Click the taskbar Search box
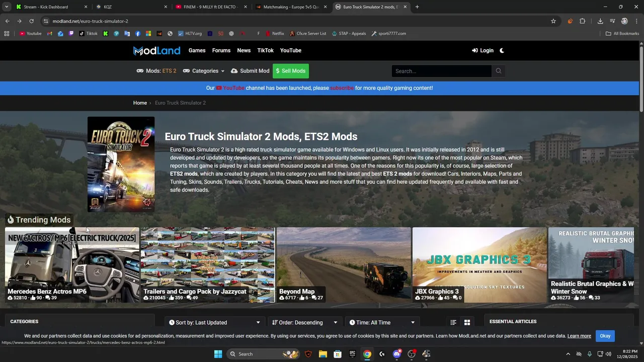This screenshot has width=644, height=362. 264,354
